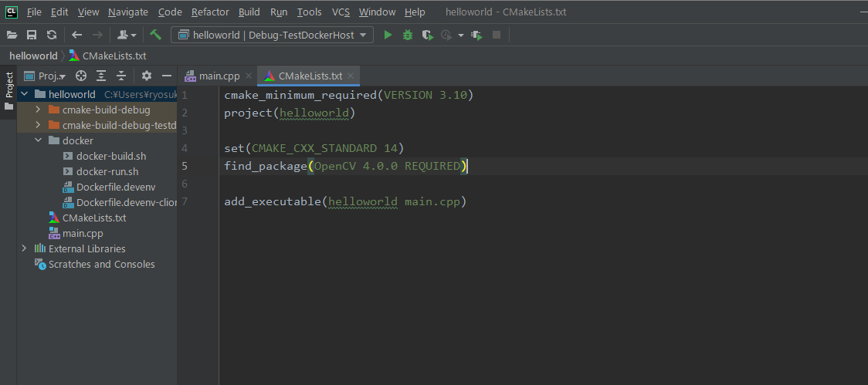This screenshot has height=385, width=868.
Task: Place cursor in the set(CMAKE_CXX_STANDARD 14) line
Action: pos(314,148)
